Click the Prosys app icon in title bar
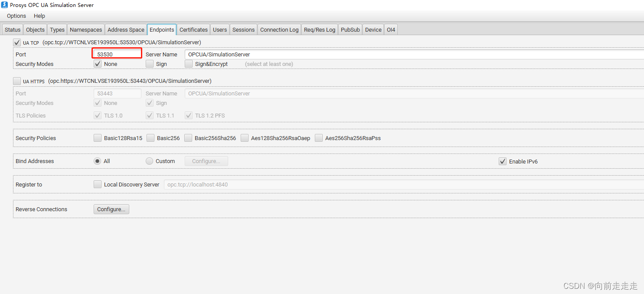The image size is (644, 294). (x=5, y=5)
